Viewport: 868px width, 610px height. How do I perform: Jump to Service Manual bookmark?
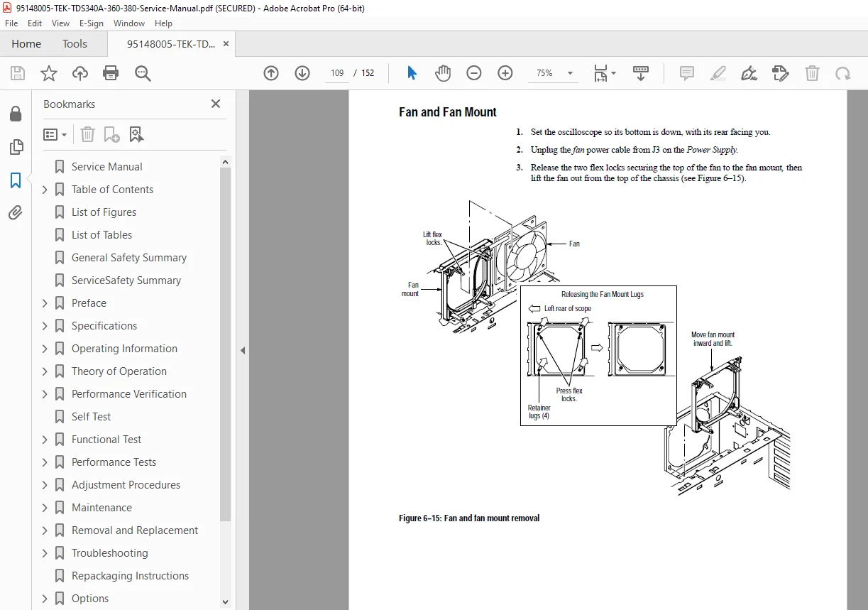(106, 167)
